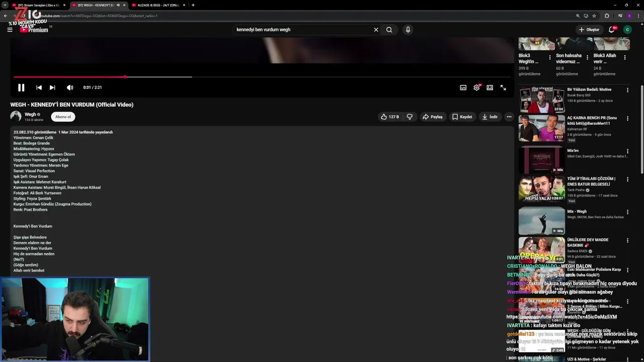Switch to Stream Savaşları browser tab
The width and height of the screenshot is (644, 362).
38,5
